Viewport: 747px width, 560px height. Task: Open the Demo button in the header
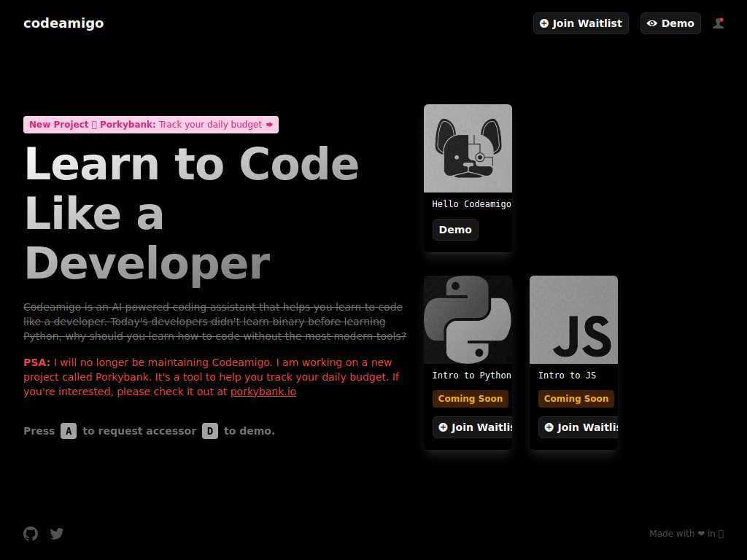pyautogui.click(x=670, y=23)
